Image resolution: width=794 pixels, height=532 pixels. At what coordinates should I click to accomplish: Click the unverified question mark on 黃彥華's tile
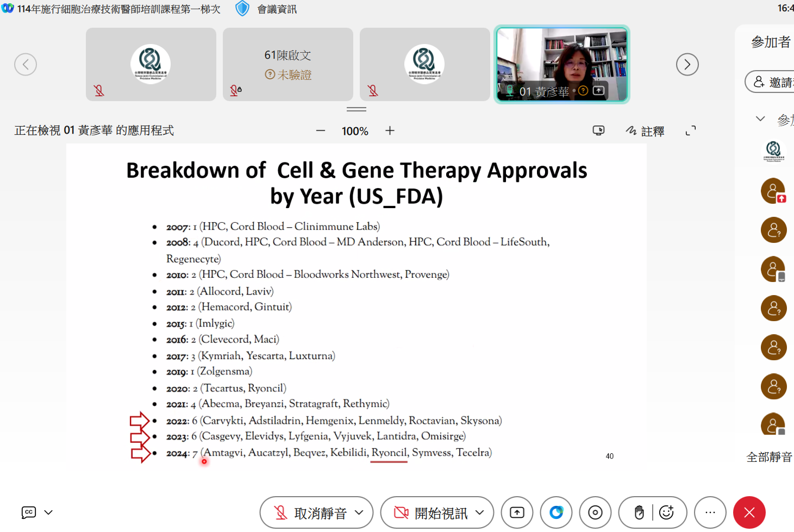pyautogui.click(x=583, y=91)
